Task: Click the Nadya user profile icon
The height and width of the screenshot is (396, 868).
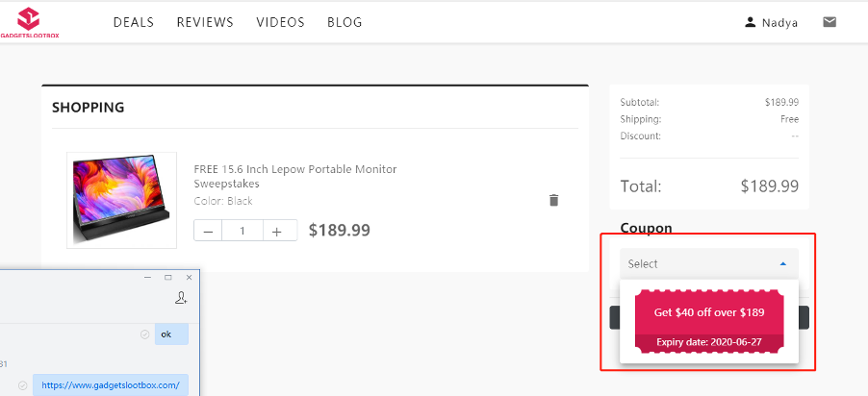Action: pos(751,22)
